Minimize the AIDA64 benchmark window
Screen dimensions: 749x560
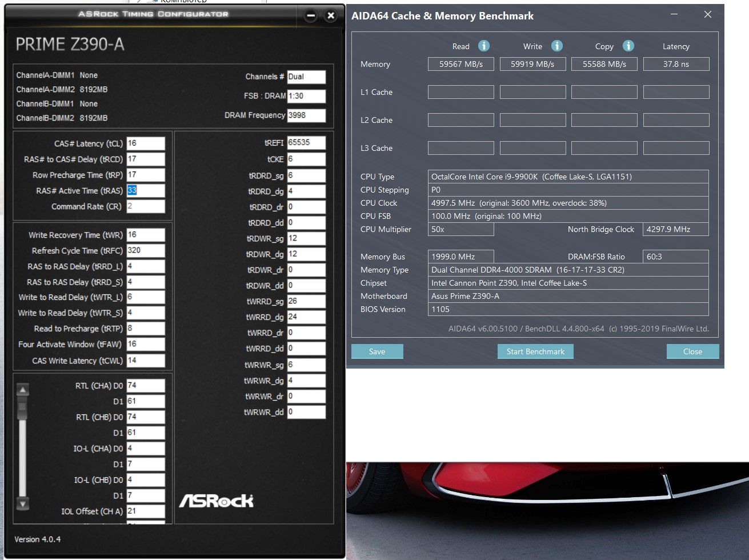click(675, 15)
